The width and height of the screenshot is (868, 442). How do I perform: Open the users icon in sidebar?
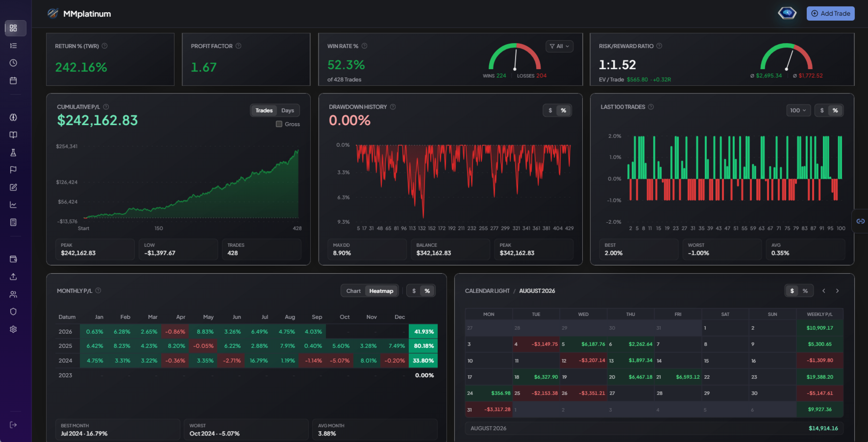(x=13, y=294)
